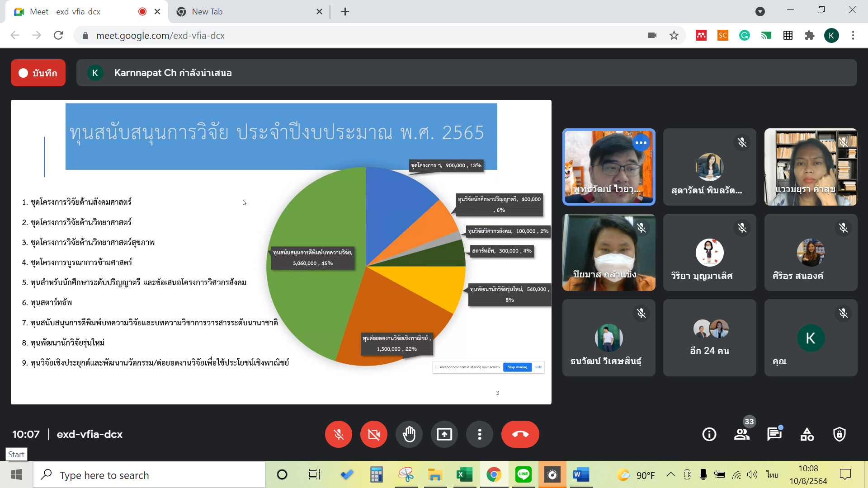Open options on พุทธิวัฒน์ video tile
Screen dimensions: 868x488
641,143
